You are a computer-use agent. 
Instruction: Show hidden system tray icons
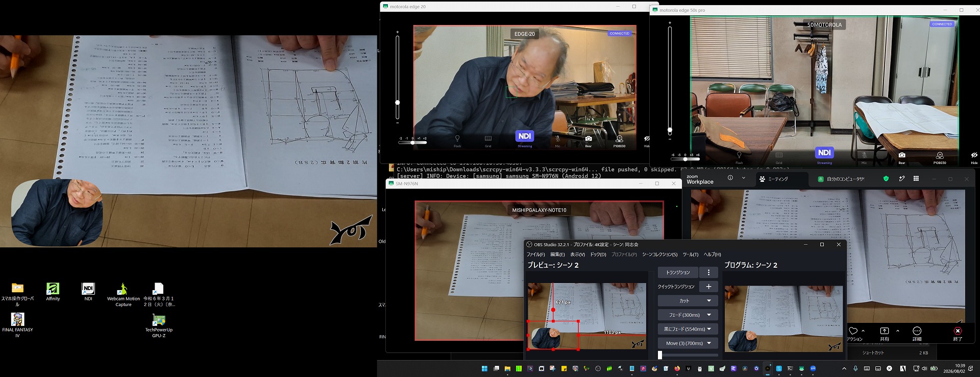(x=844, y=368)
